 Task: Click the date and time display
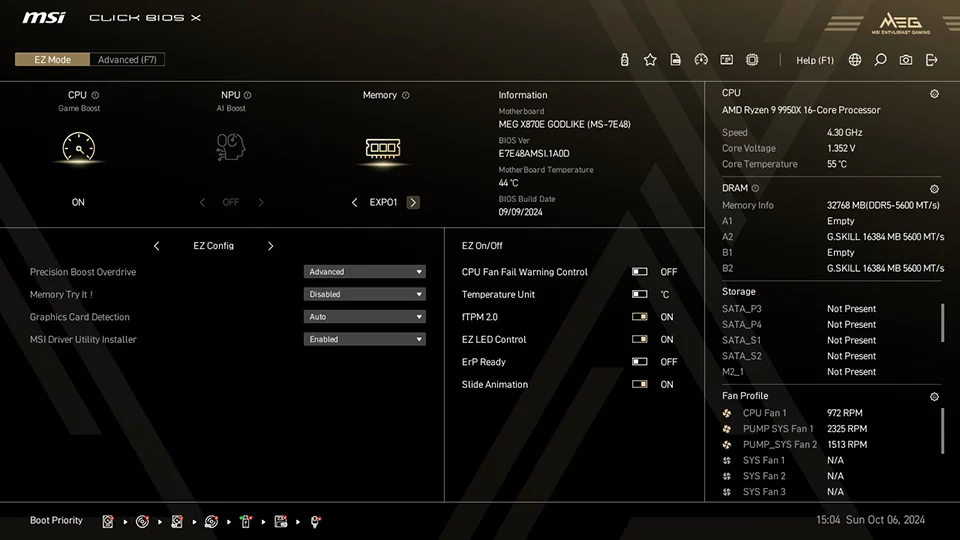click(x=870, y=520)
